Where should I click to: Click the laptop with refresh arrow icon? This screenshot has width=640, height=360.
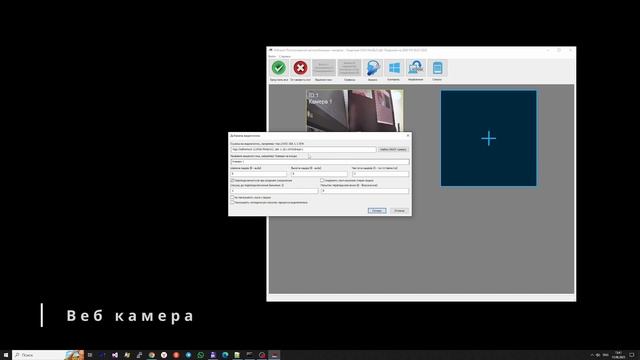[x=416, y=68]
